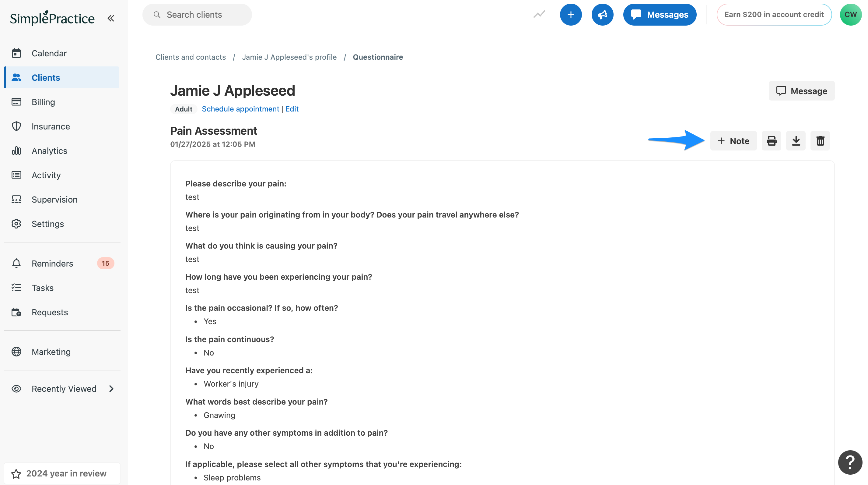Go to Billing section
The width and height of the screenshot is (868, 485).
43,102
